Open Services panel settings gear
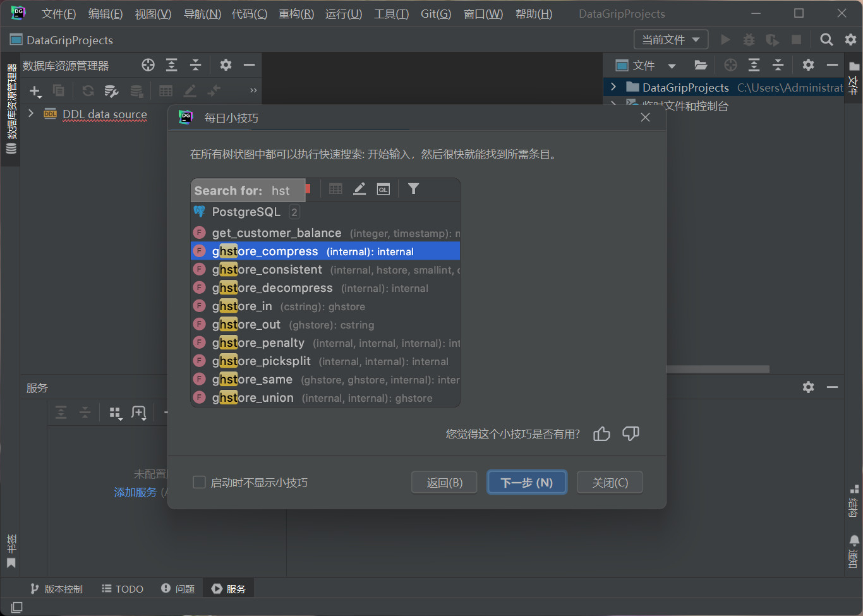The height and width of the screenshot is (616, 863). (x=808, y=387)
